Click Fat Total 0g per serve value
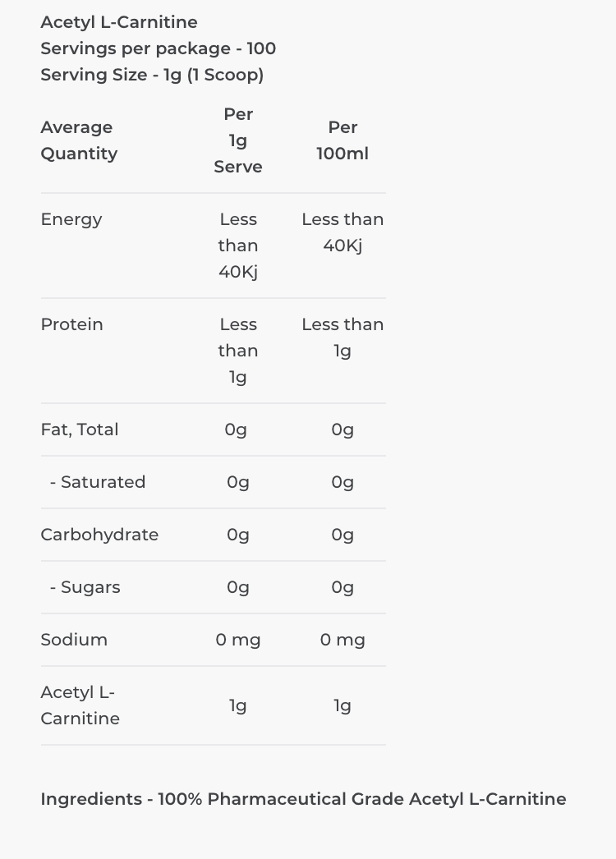The height and width of the screenshot is (859, 616). pyautogui.click(x=236, y=429)
